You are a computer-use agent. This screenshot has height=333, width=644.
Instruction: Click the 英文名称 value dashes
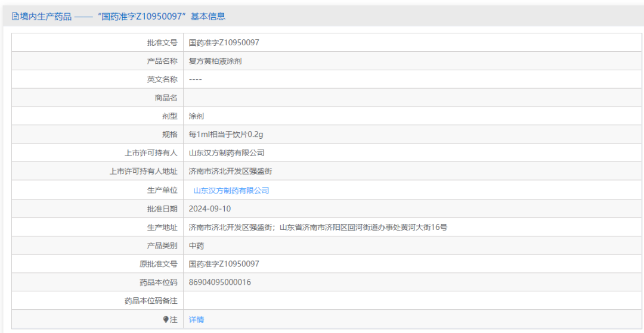[x=195, y=80]
